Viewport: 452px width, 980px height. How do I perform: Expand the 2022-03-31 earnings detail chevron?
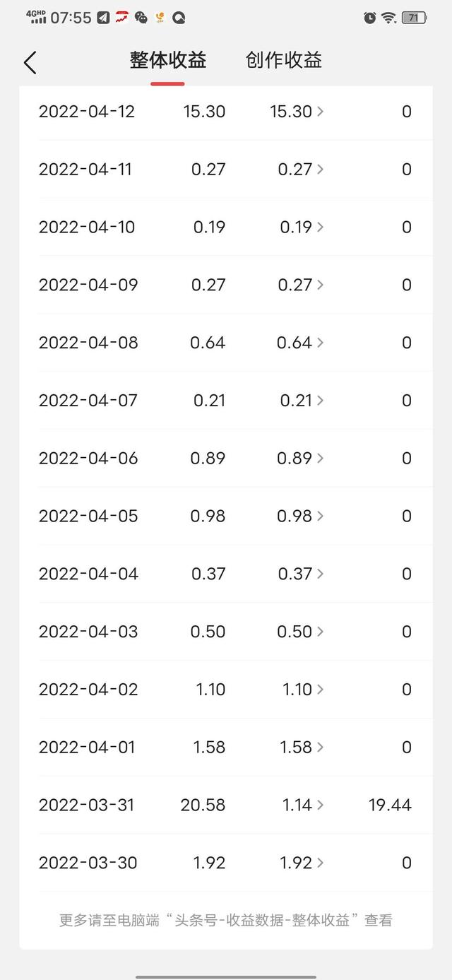(x=321, y=805)
